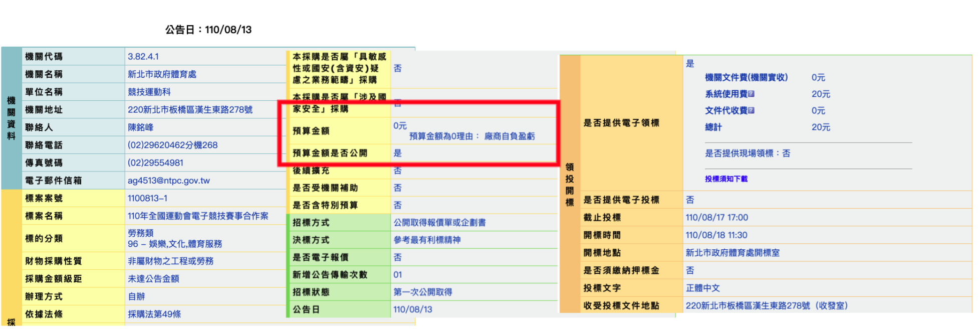Click the email ag4513@ntpc.gov.tw
Screen dimensions: 980x329
click(x=169, y=181)
